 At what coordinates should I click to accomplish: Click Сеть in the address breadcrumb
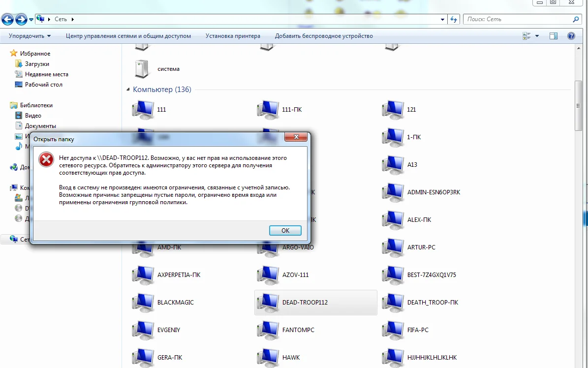(61, 19)
